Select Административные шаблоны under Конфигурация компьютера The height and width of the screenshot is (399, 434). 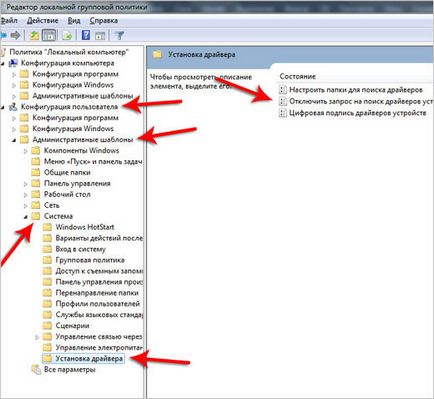tap(83, 96)
